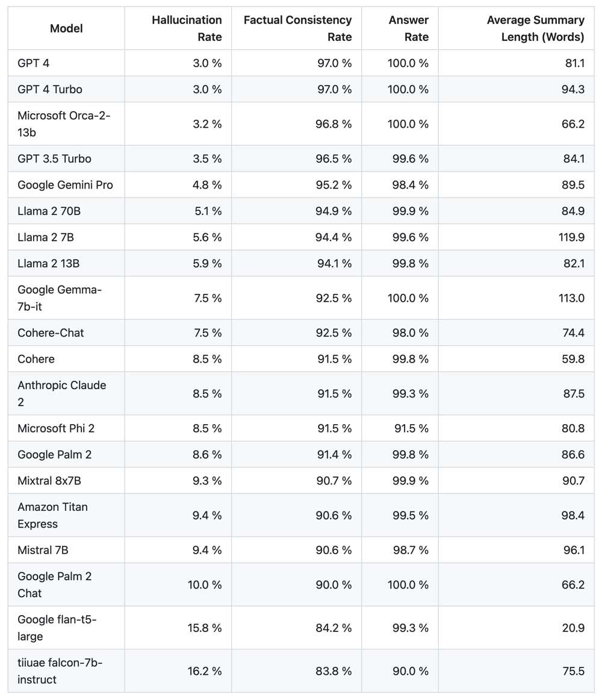Click the 16.2 % hallucination rate value
This screenshot has width=602, height=700.
click(x=204, y=671)
